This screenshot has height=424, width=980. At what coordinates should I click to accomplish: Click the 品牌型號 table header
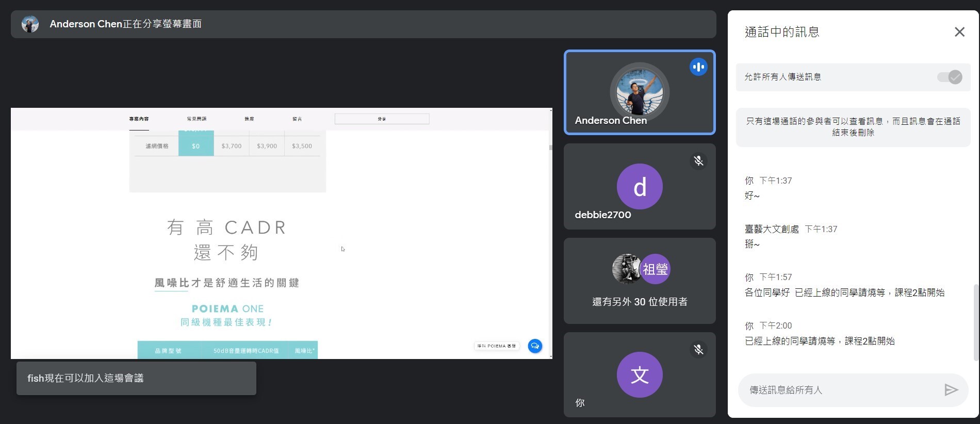pyautogui.click(x=168, y=351)
